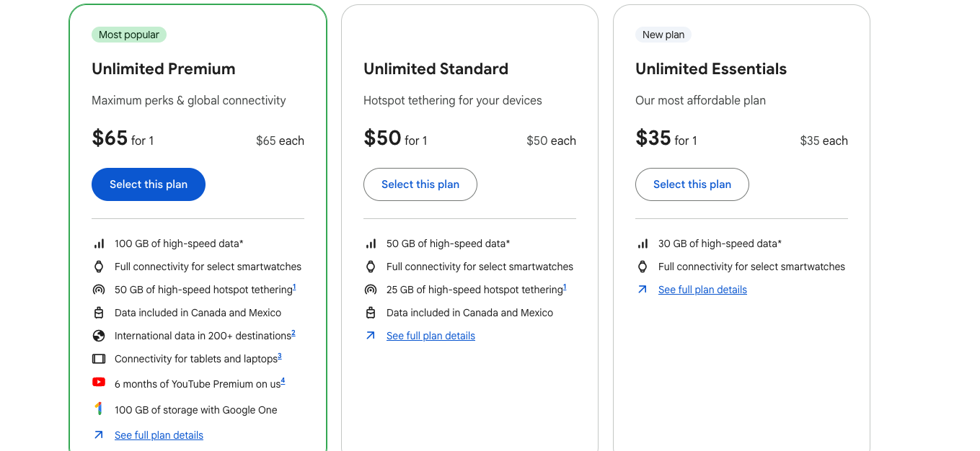This screenshot has width=980, height=451.
Task: Select the Unlimited Standard plan button
Action: [420, 184]
